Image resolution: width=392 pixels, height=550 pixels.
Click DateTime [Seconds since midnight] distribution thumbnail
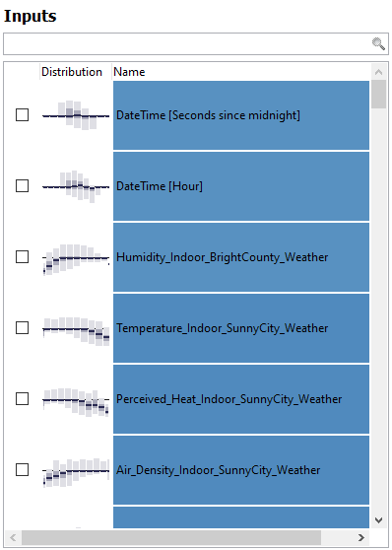[x=76, y=115]
